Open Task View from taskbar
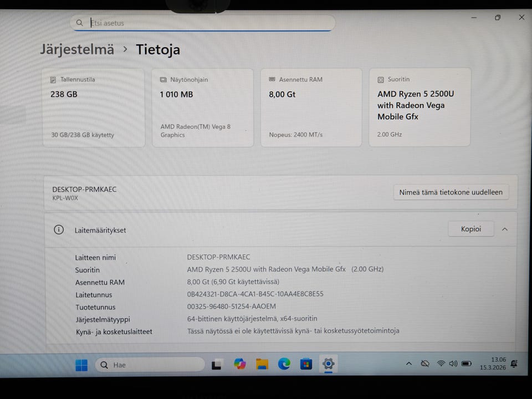The image size is (532, 399). point(217,365)
